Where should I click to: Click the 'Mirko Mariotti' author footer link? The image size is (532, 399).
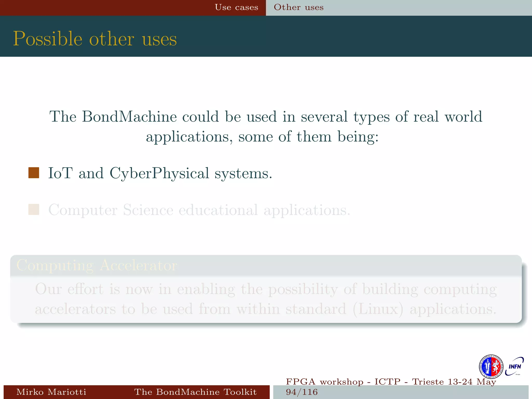point(51,392)
